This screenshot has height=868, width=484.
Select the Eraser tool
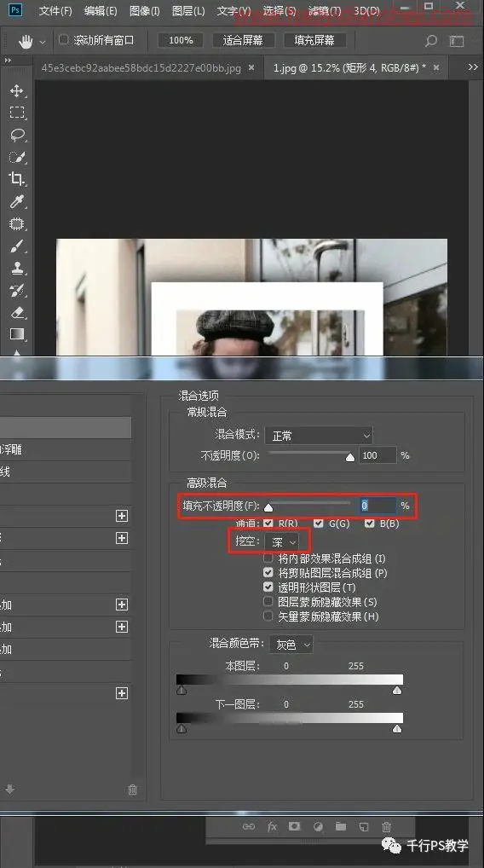[16, 312]
